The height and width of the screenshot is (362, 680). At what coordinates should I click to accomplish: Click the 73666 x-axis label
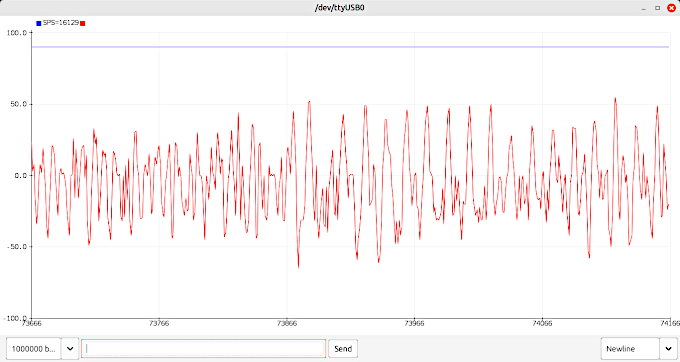(x=32, y=323)
